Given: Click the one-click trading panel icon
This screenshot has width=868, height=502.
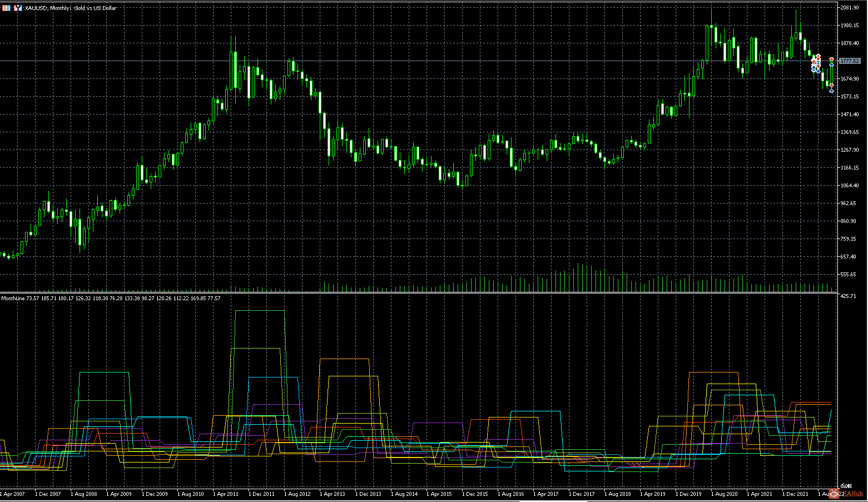Looking at the screenshot, I should (x=6, y=8).
